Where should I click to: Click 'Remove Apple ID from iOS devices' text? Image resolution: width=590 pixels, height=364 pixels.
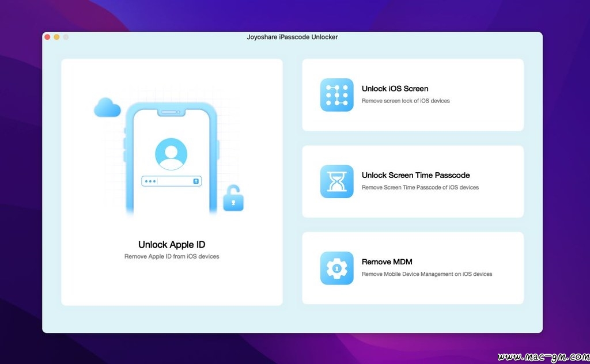(x=172, y=256)
